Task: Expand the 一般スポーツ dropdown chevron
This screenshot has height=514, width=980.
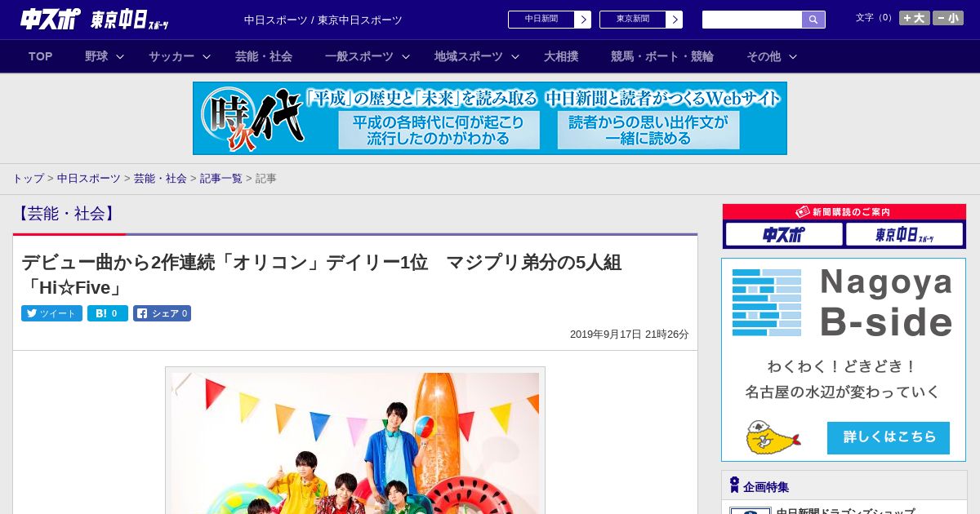Action: pos(406,56)
